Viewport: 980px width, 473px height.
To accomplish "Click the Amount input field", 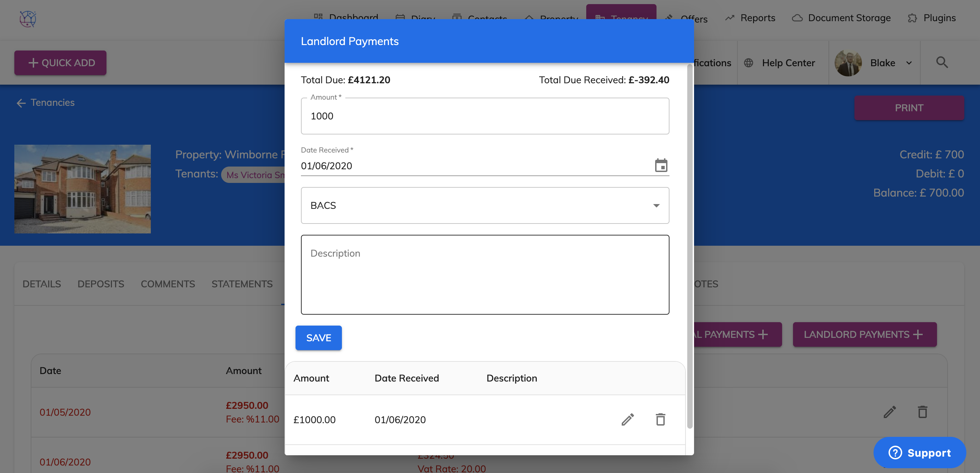I will 485,116.
